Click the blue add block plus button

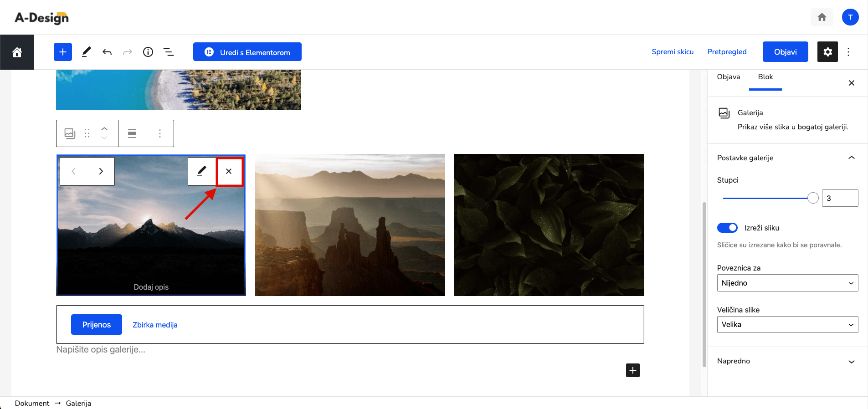pyautogui.click(x=63, y=52)
